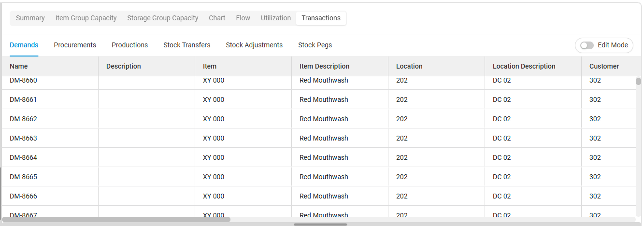Image resolution: width=644 pixels, height=226 pixels.
Task: Open the Summary tab
Action: click(30, 18)
